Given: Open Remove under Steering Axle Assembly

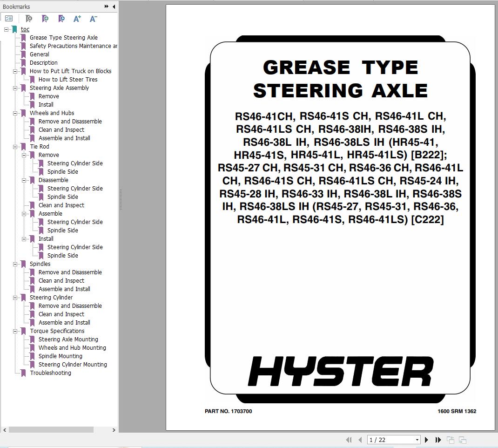Looking at the screenshot, I should point(48,96).
